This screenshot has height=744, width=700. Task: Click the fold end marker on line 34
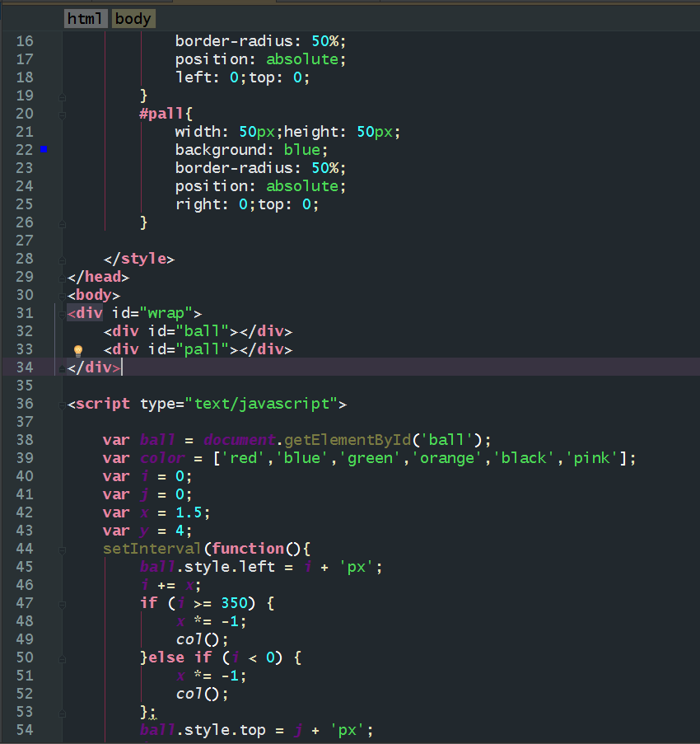[x=62, y=368]
